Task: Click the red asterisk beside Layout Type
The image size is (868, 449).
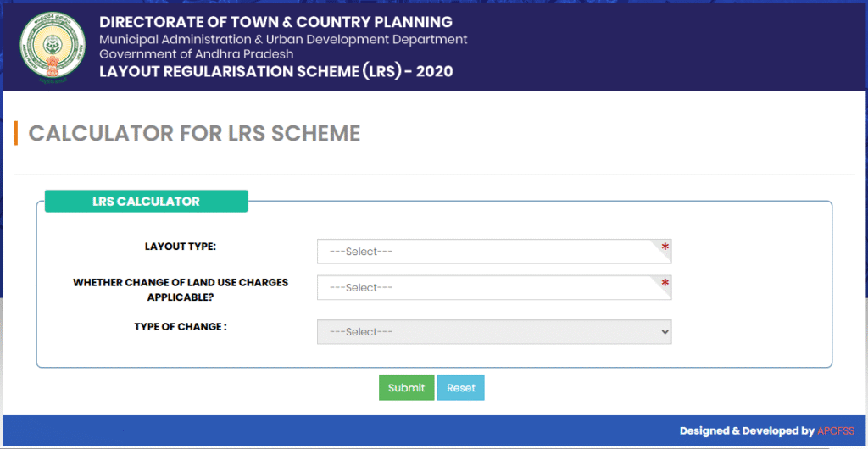Action: (x=665, y=247)
